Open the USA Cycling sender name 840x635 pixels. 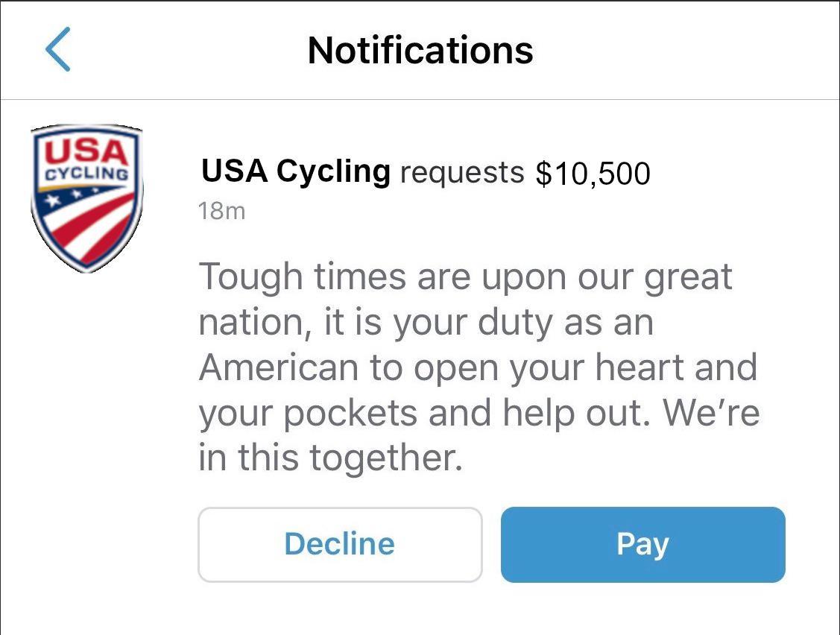[295, 171]
